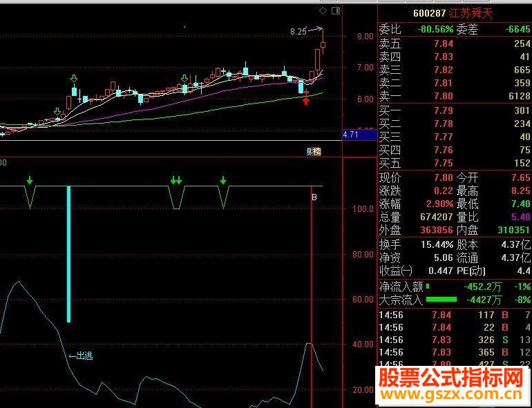Click the 6.00 label on the price axis
532x408 pixels.
point(365,99)
